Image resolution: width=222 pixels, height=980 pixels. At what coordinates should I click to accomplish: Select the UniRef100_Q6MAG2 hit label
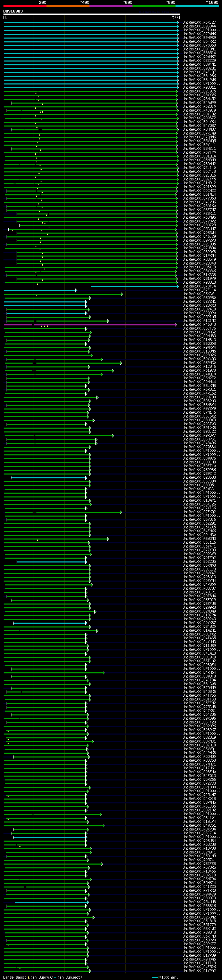(x=199, y=332)
